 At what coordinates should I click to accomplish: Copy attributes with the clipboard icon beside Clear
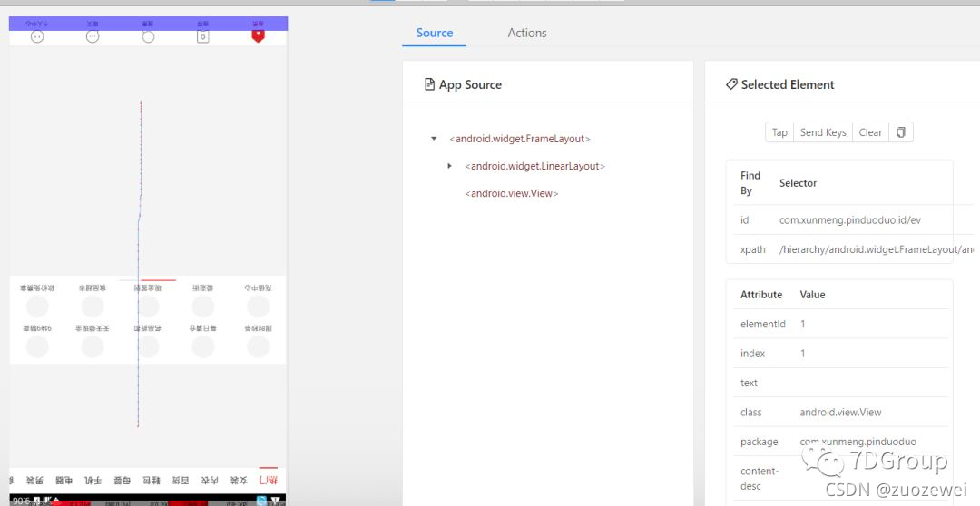point(901,132)
